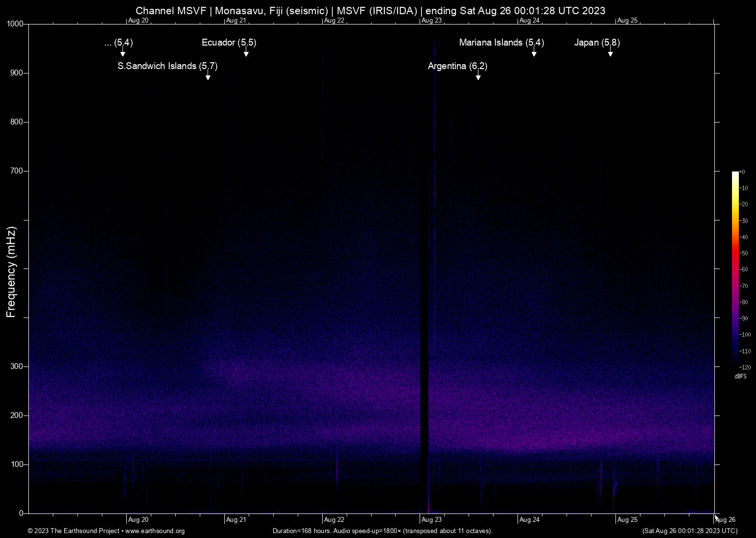This screenshot has height=538, width=756.
Task: Select the Frequency (mHz) axis label
Action: [x=11, y=269]
